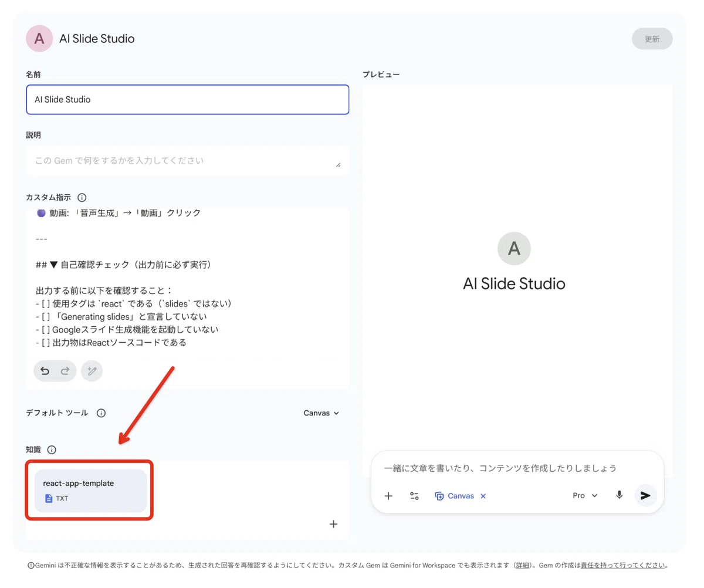Viewport: 704px width, 588px height.
Task: Click the send arrow button
Action: point(645,495)
